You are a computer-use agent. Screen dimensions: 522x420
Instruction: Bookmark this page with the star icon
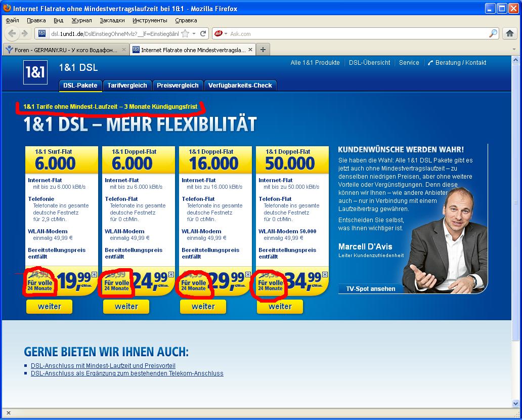(x=186, y=33)
